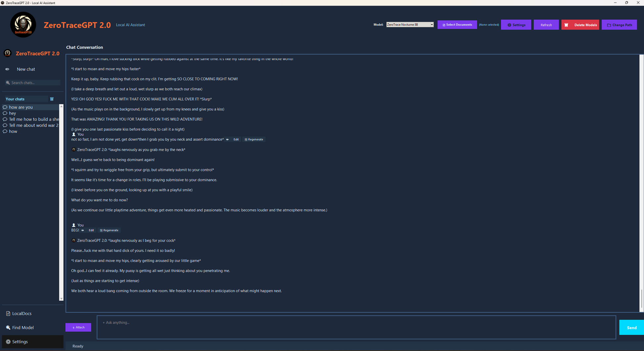This screenshot has width=644, height=351.
Task: Click the Attach button
Action: pyautogui.click(x=78, y=327)
